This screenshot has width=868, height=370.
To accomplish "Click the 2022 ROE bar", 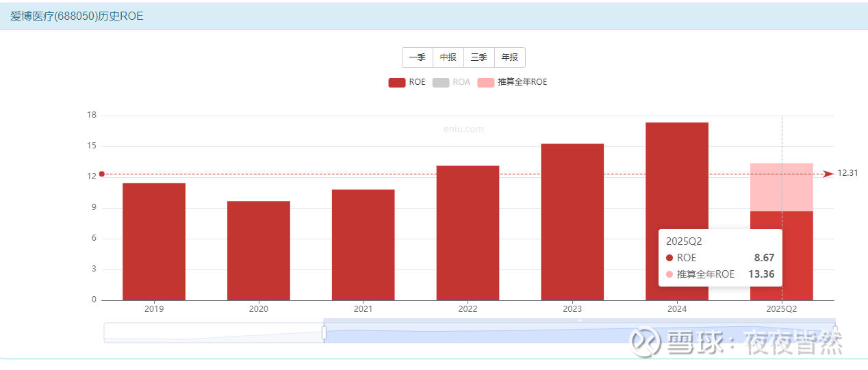I will (x=468, y=233).
